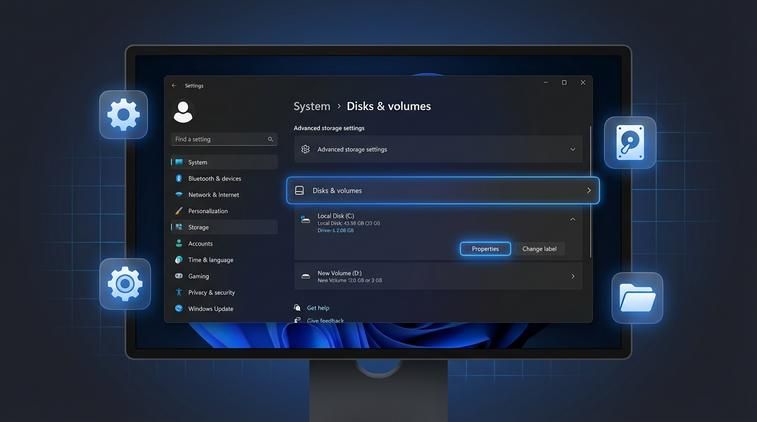Click the Change label button
This screenshot has height=422, width=757.
pyautogui.click(x=539, y=249)
